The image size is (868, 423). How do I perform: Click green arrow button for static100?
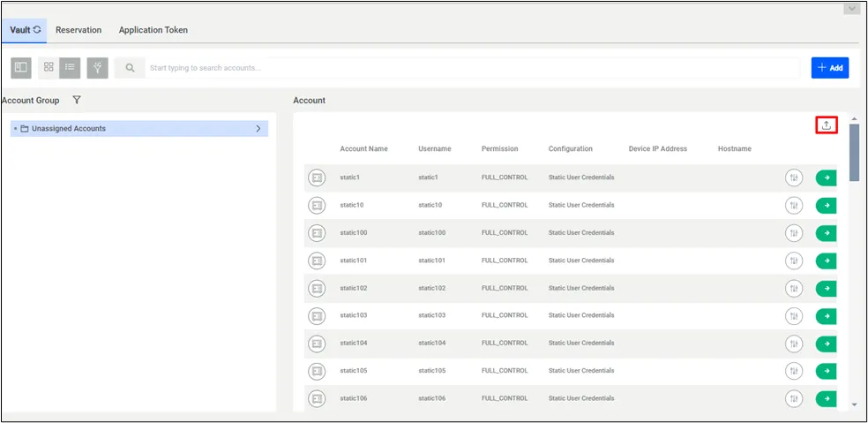coord(826,233)
